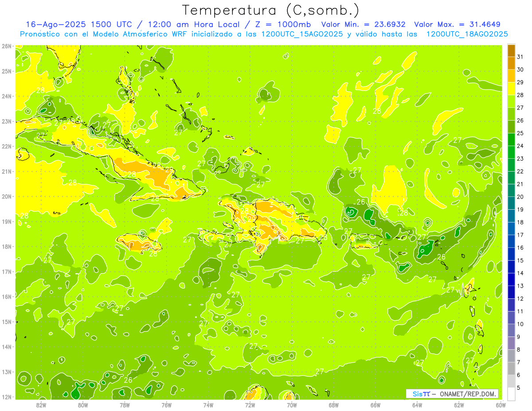Click the 12N latitude label
532x411 pixels.
pyautogui.click(x=6, y=397)
